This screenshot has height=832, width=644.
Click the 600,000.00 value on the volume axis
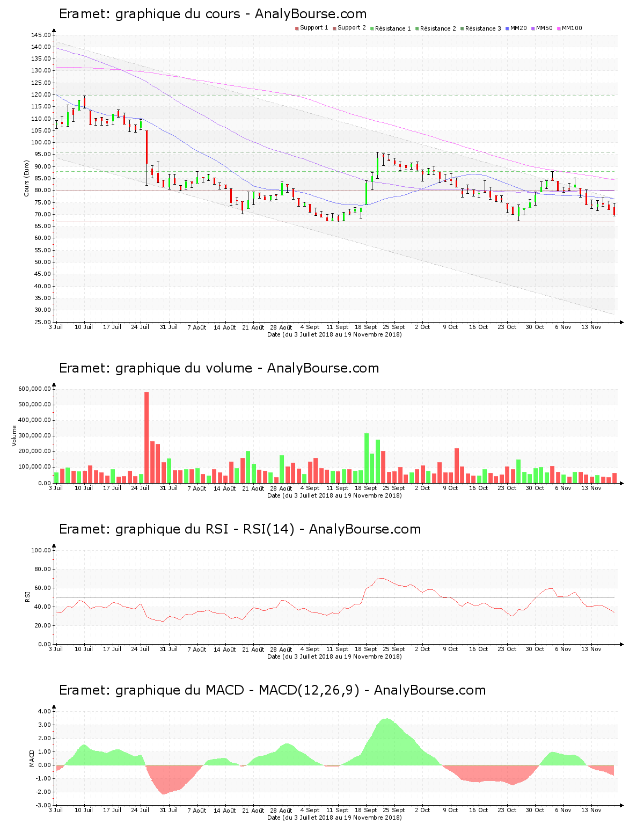click(34, 389)
